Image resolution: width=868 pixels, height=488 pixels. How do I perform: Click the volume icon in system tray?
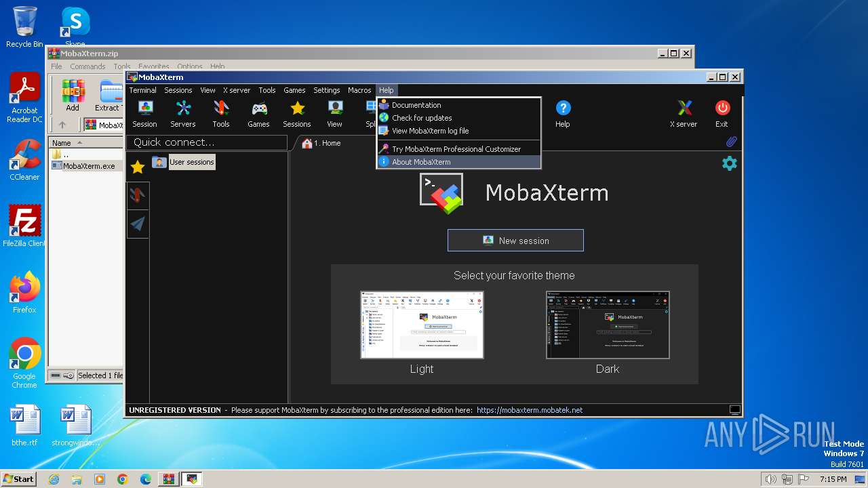click(770, 479)
